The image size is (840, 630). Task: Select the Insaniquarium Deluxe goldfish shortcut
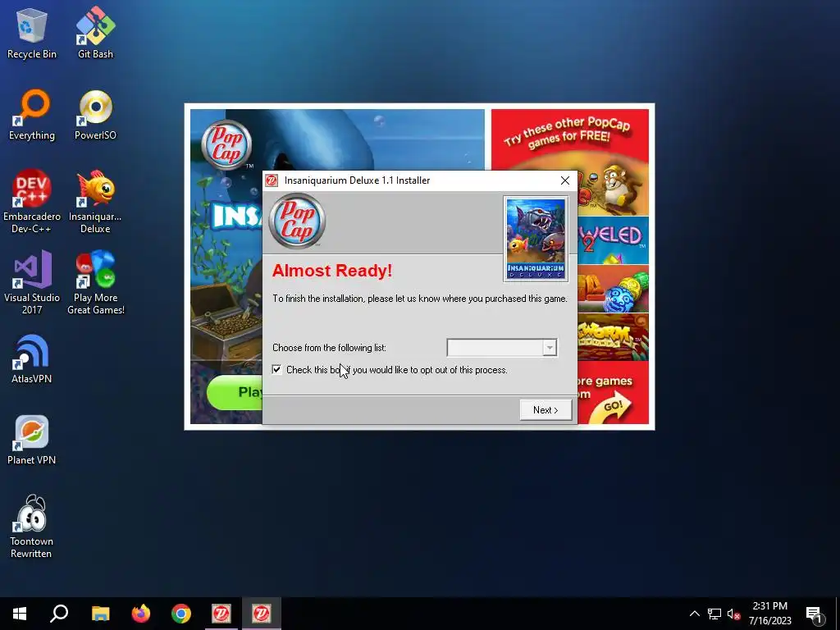click(95, 202)
